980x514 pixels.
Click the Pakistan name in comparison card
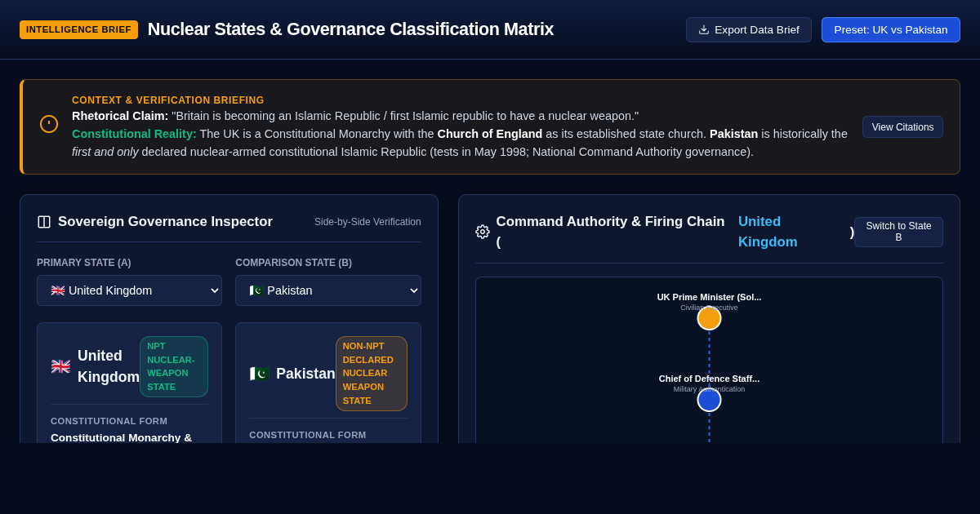tap(305, 374)
